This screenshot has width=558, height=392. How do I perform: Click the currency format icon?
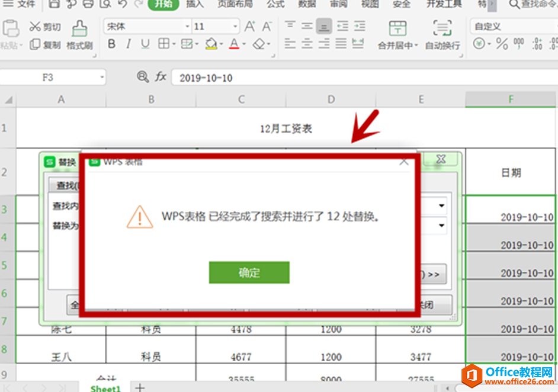479,44
